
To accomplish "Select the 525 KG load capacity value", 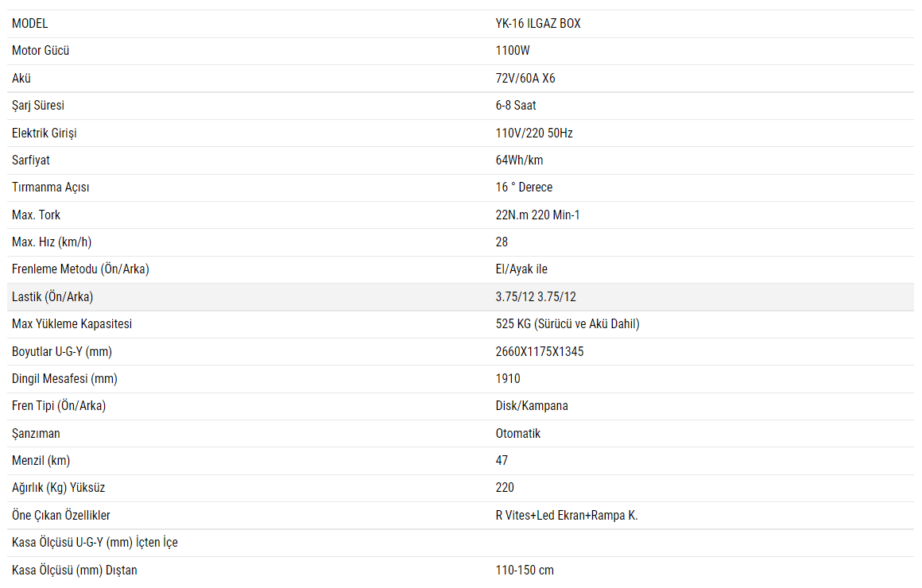I will 568,324.
